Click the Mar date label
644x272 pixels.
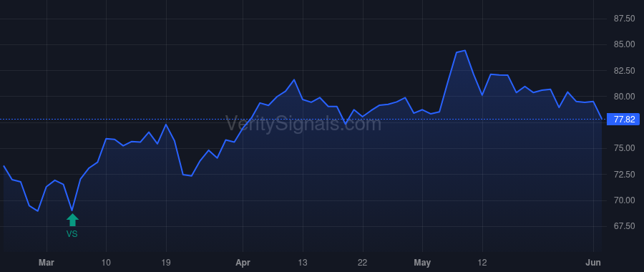[x=47, y=263]
